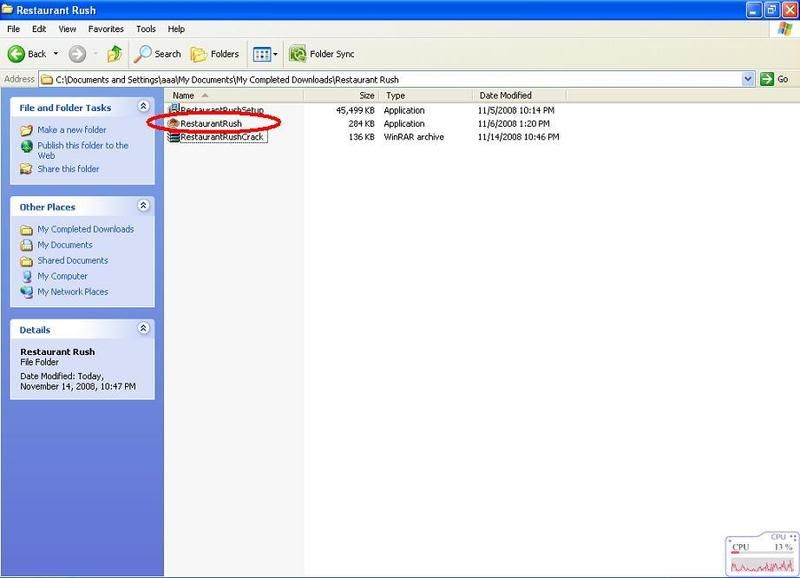Screen dimensions: 800x578
Task: Click the Up folder icon
Action: point(114,54)
